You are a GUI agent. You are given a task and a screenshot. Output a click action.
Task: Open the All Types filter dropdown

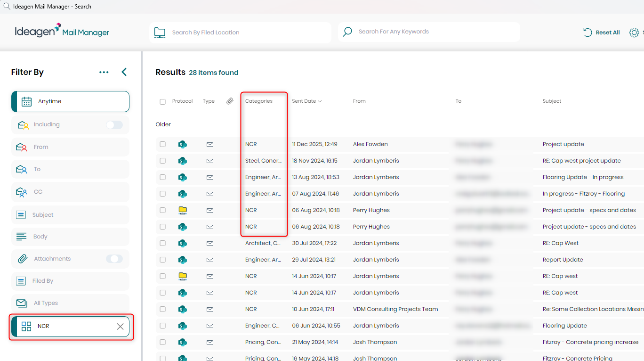(70, 303)
